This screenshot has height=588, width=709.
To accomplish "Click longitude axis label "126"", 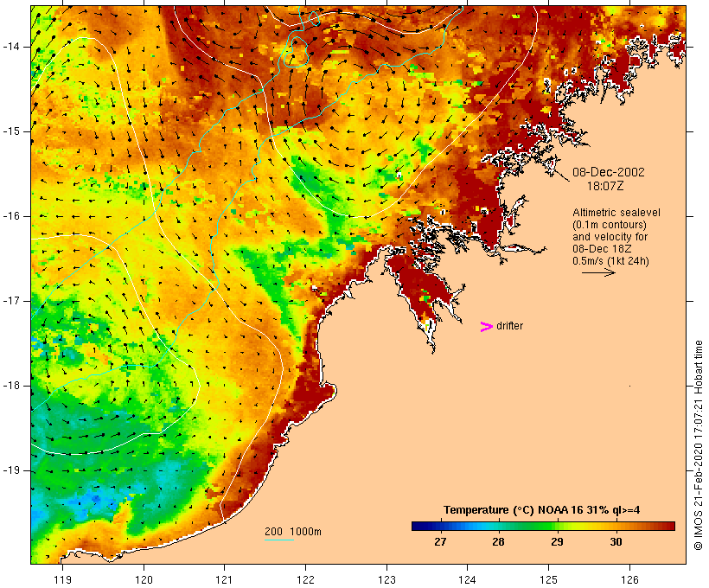I will (629, 579).
